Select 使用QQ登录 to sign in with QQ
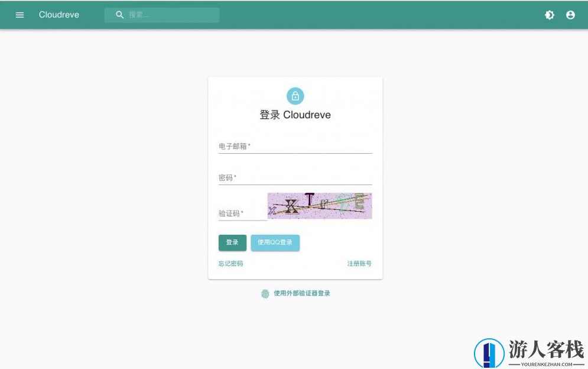The width and height of the screenshot is (588, 369). 275,242
